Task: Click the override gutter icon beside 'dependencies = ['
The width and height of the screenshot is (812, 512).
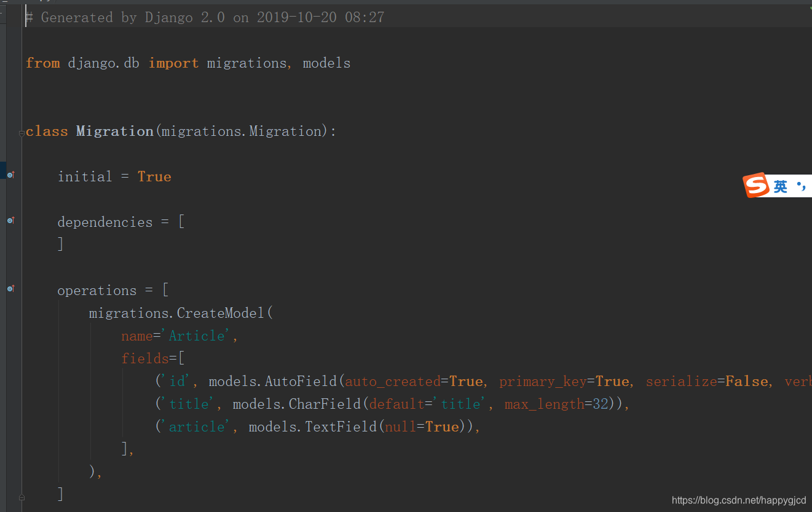Action: [10, 220]
